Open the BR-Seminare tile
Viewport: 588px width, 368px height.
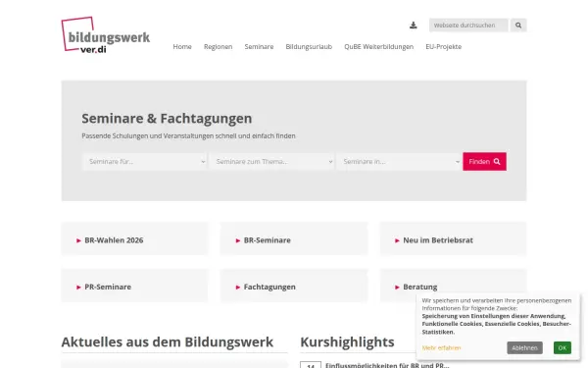[294, 238]
